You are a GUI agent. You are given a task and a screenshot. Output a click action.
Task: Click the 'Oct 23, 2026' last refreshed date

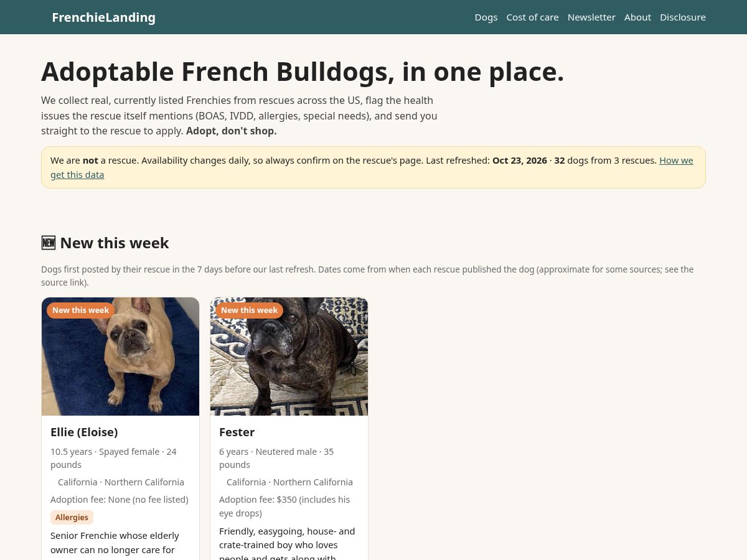click(520, 161)
